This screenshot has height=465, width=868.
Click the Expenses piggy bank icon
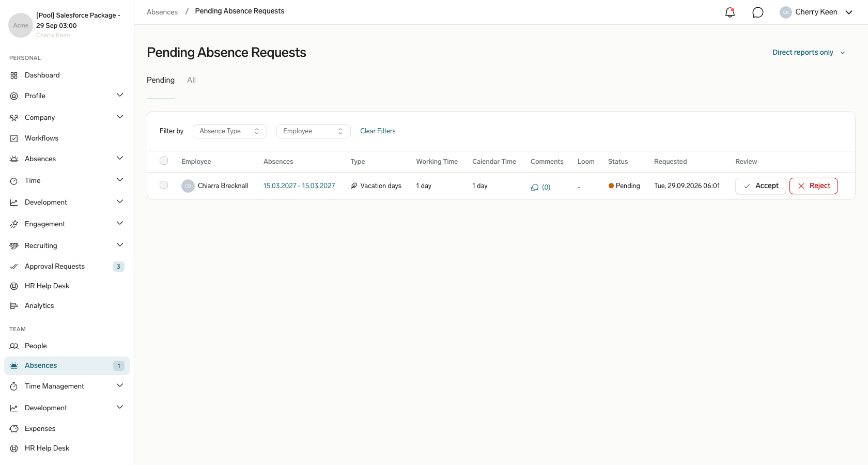point(14,429)
